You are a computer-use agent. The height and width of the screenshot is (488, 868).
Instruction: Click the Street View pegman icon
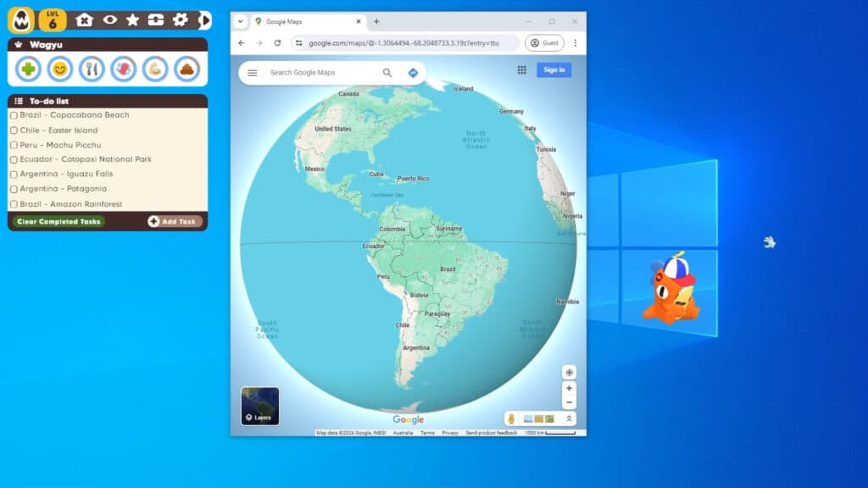[512, 419]
